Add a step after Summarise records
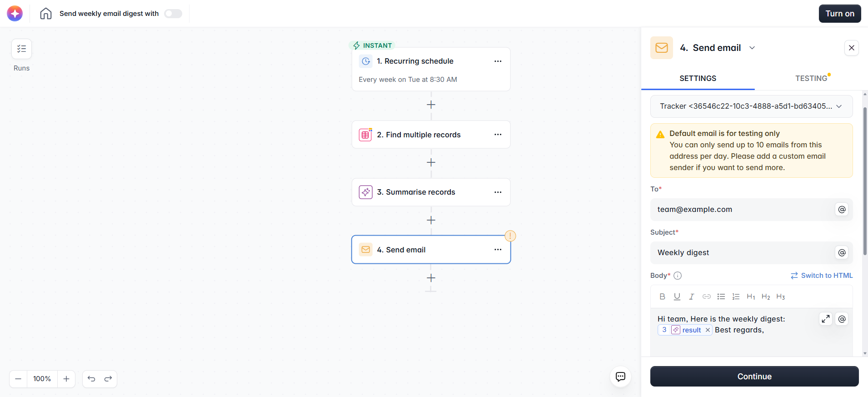Image resolution: width=868 pixels, height=397 pixels. click(x=431, y=220)
